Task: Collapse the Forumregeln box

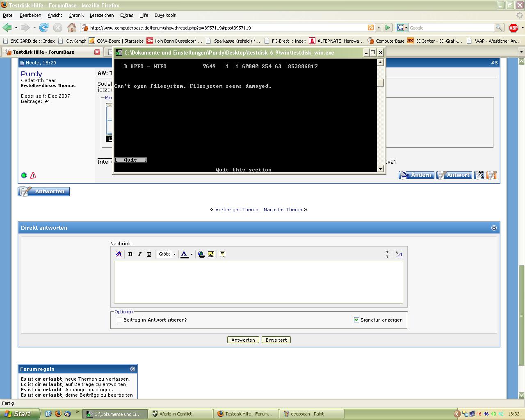Action: tap(132, 369)
